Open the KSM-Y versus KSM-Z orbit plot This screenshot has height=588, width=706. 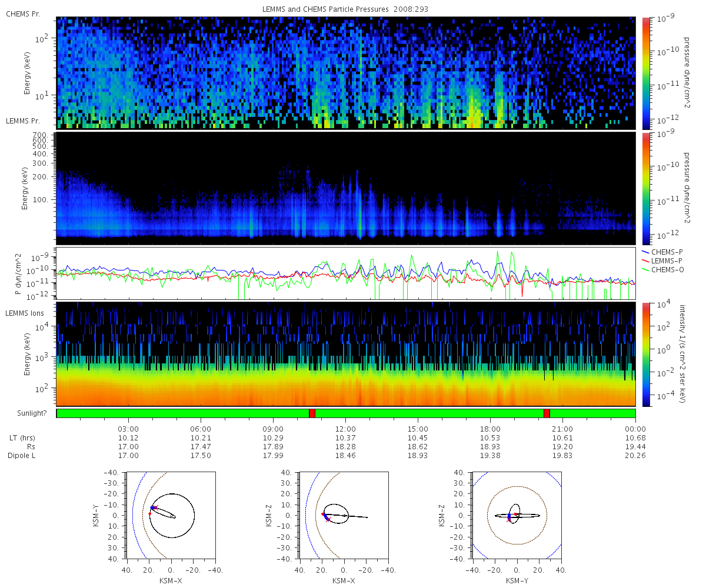[x=517, y=515]
